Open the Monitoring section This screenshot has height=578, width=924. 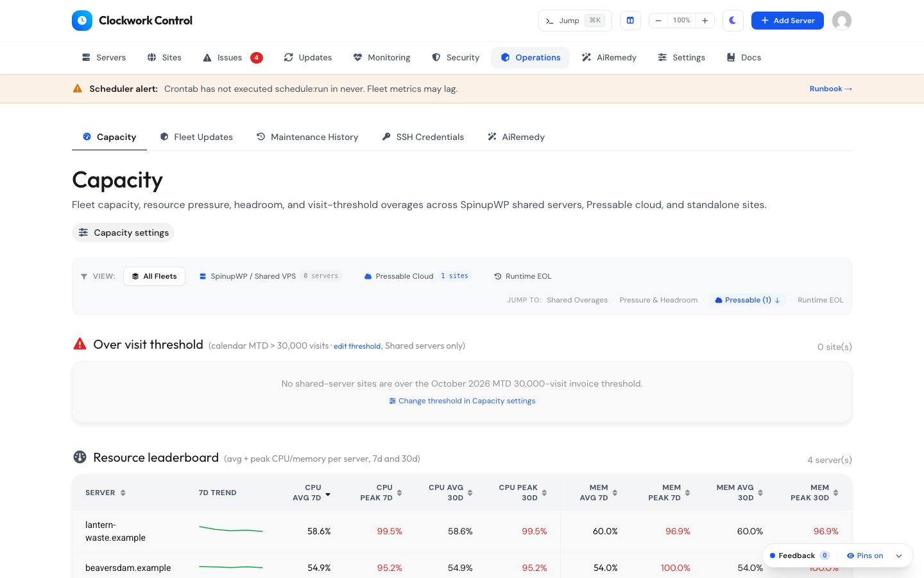pyautogui.click(x=382, y=58)
